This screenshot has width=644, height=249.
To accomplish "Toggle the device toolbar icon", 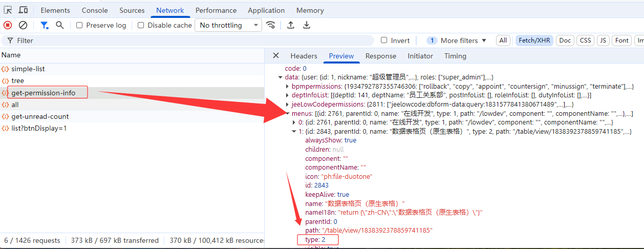I will click(23, 10).
